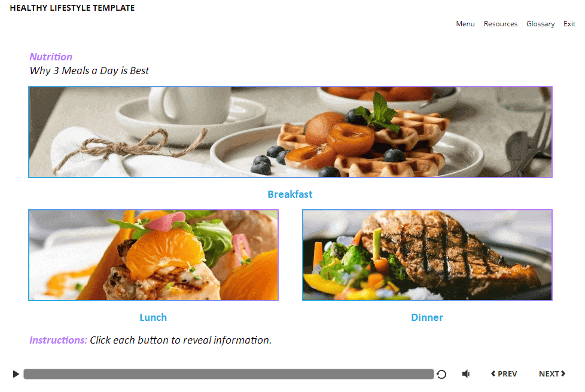Click the gray seekbar progress track
The height and width of the screenshot is (392, 585).
(228, 374)
